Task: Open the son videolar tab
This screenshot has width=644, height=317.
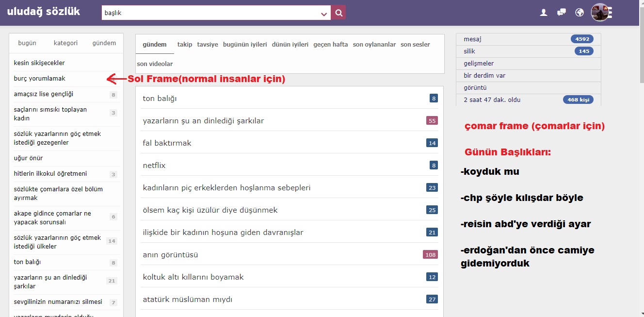Action: (155, 64)
